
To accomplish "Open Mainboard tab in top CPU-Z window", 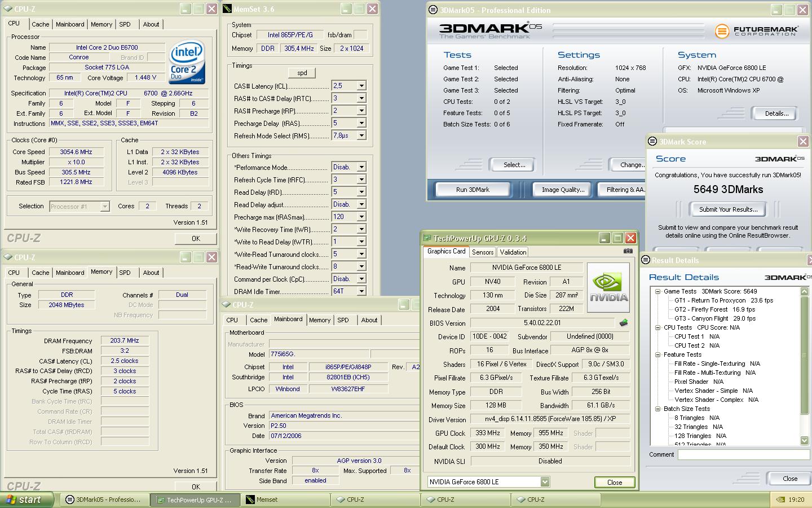I will 70,24.
